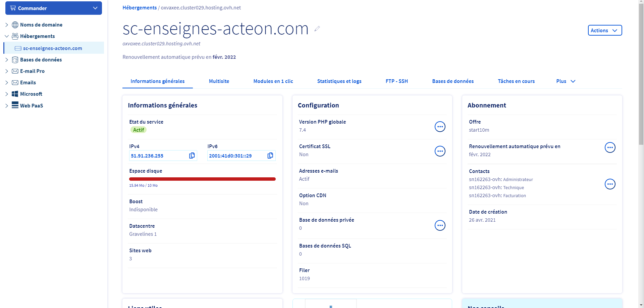This screenshot has width=644, height=308.
Task: Open the Actions dropdown
Action: point(604,30)
